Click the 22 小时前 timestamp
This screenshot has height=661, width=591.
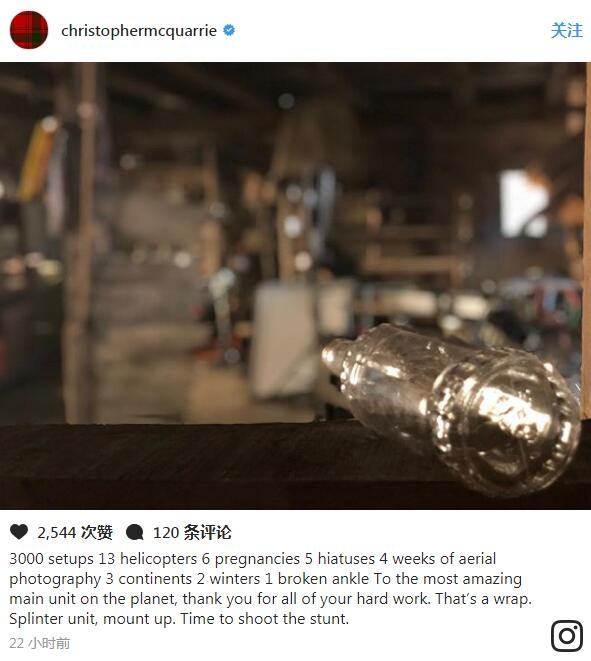point(40,643)
